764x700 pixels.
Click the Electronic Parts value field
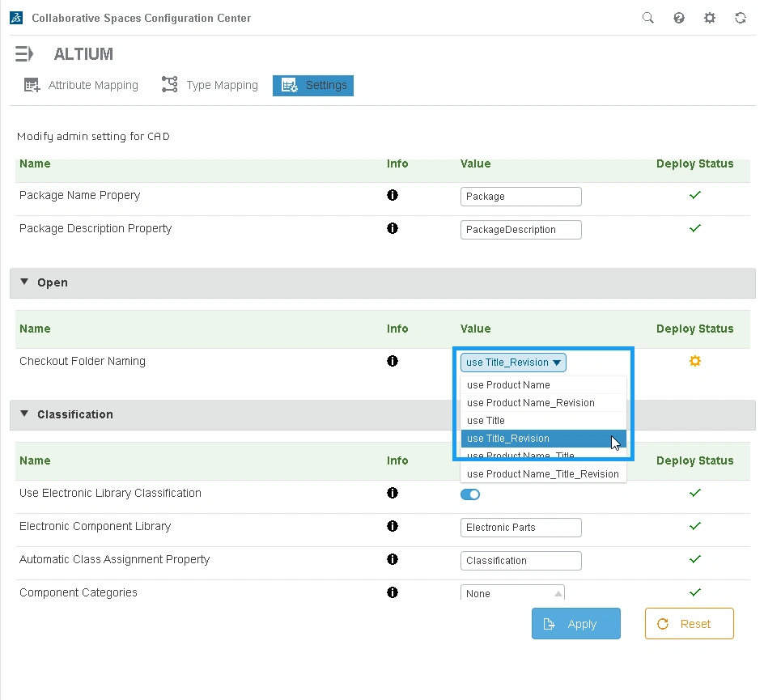[x=521, y=528]
